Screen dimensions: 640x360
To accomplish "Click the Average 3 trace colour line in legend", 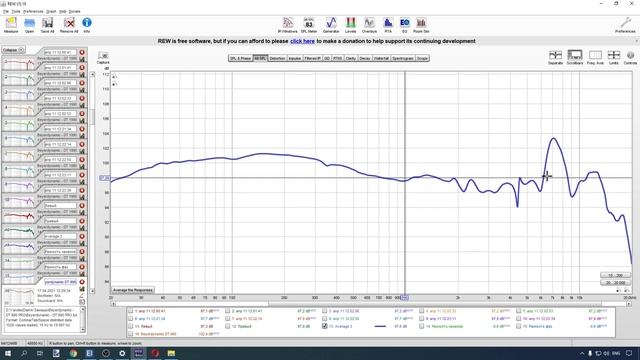I will coord(380,326).
